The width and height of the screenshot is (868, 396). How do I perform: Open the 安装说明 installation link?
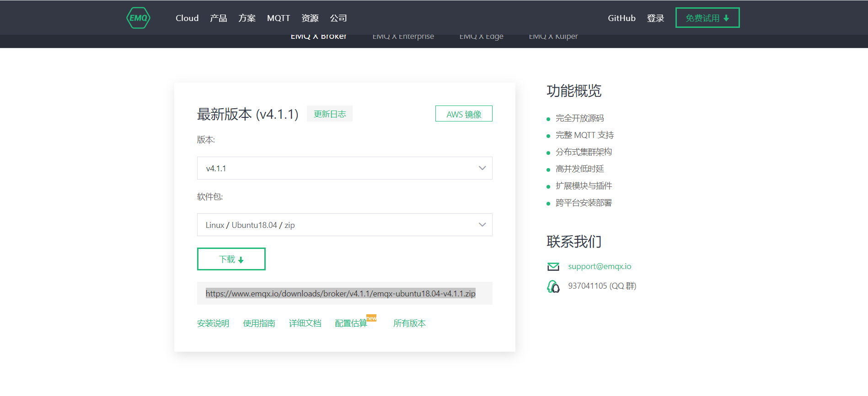tap(213, 323)
